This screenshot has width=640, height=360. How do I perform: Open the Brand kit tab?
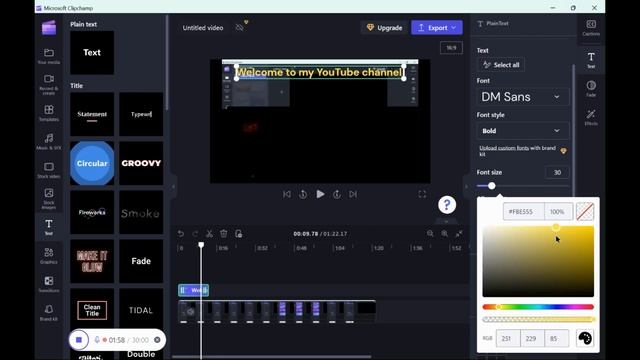point(49,313)
